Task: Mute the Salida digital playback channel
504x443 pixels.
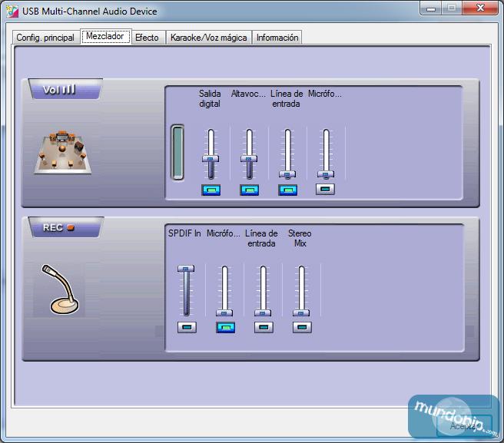Action: coord(211,190)
